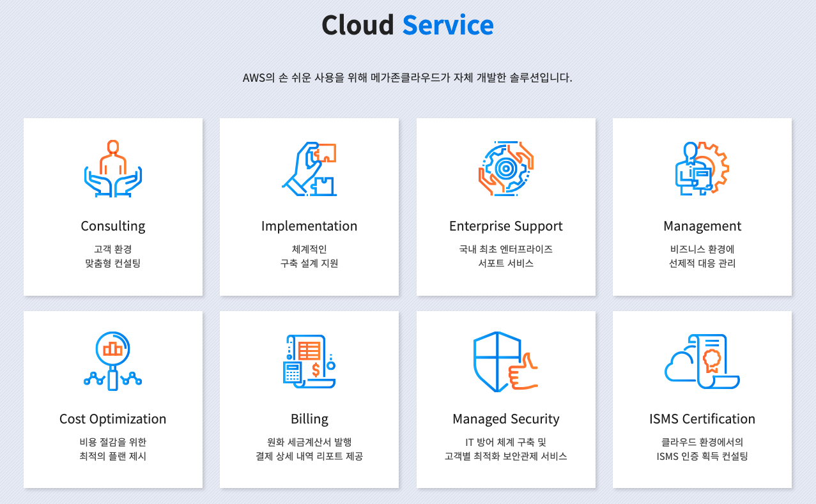The image size is (816, 504).
Task: Click the interlocking gears Enterprise Support icon
Action: [505, 167]
